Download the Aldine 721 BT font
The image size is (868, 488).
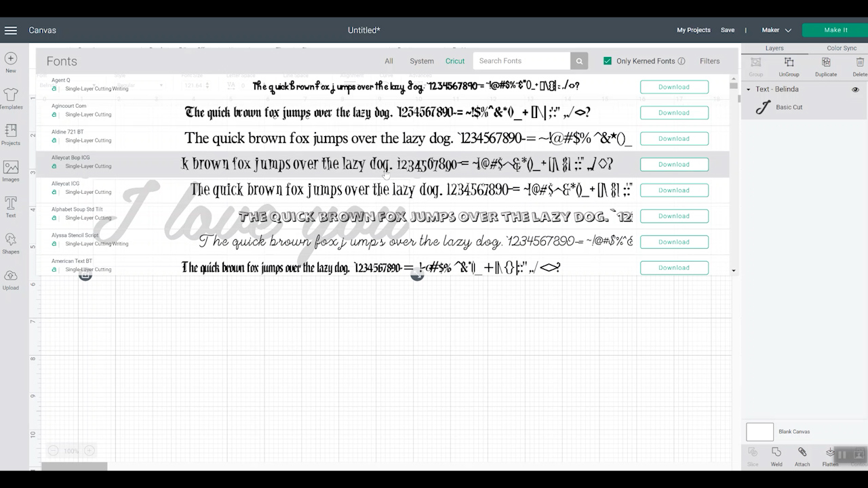coord(674,138)
